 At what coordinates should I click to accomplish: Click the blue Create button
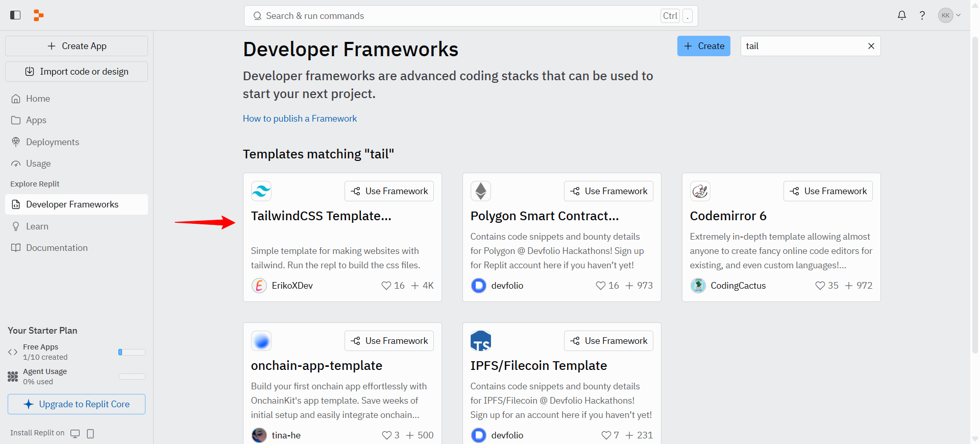704,46
